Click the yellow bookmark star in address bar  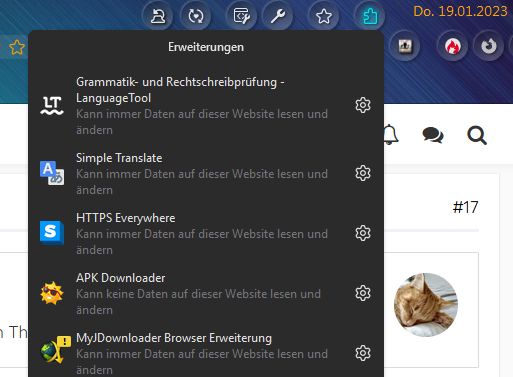pyautogui.click(x=17, y=47)
